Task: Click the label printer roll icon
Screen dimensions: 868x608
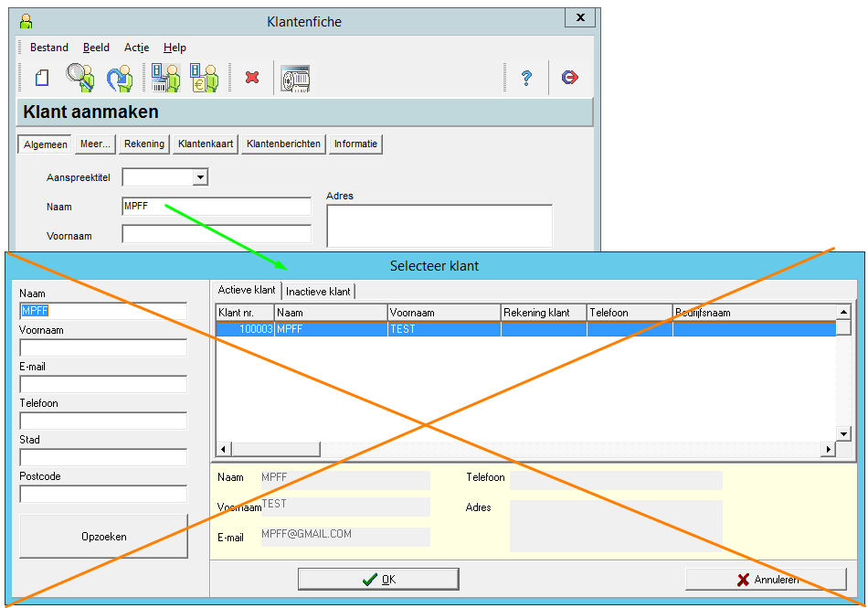Action: [295, 78]
